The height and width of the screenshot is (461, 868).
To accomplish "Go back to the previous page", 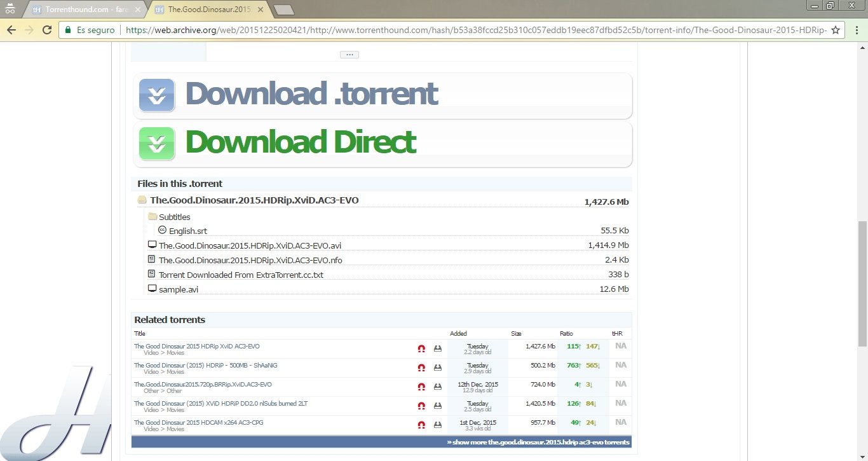I will 11,30.
